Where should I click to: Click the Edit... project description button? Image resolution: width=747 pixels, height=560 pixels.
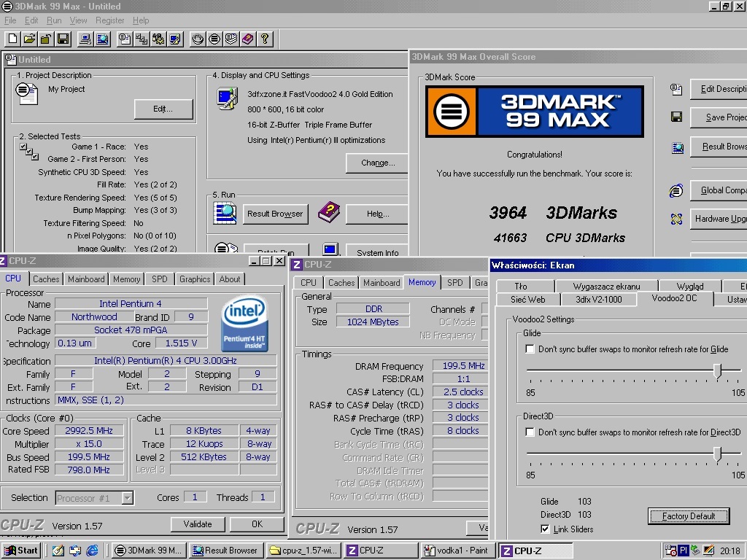pyautogui.click(x=163, y=109)
